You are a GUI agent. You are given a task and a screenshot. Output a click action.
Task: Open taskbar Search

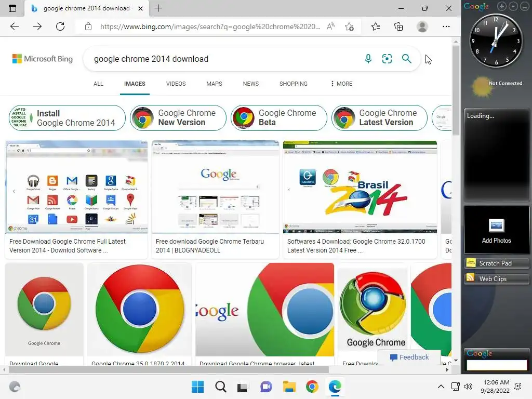[220, 387]
